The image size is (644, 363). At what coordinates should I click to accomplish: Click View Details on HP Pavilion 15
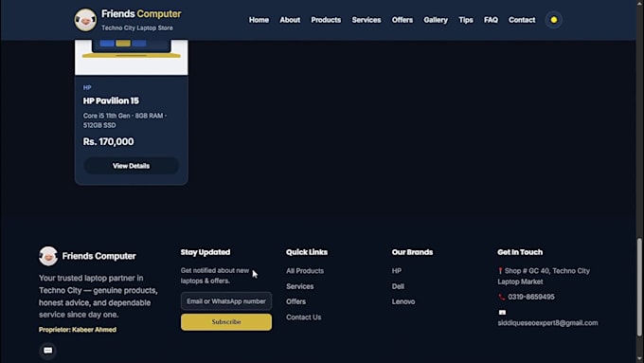[131, 166]
